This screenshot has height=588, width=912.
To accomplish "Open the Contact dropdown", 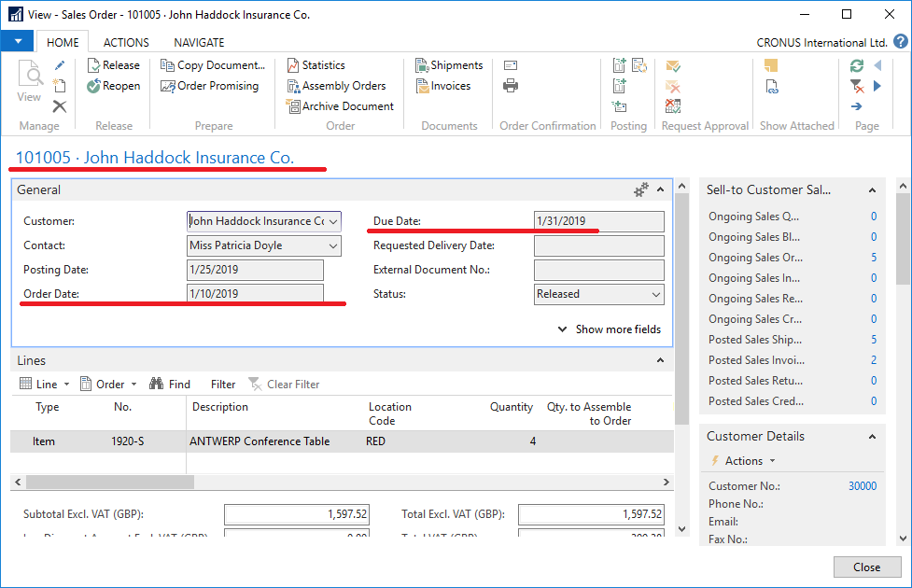I will tap(333, 246).
